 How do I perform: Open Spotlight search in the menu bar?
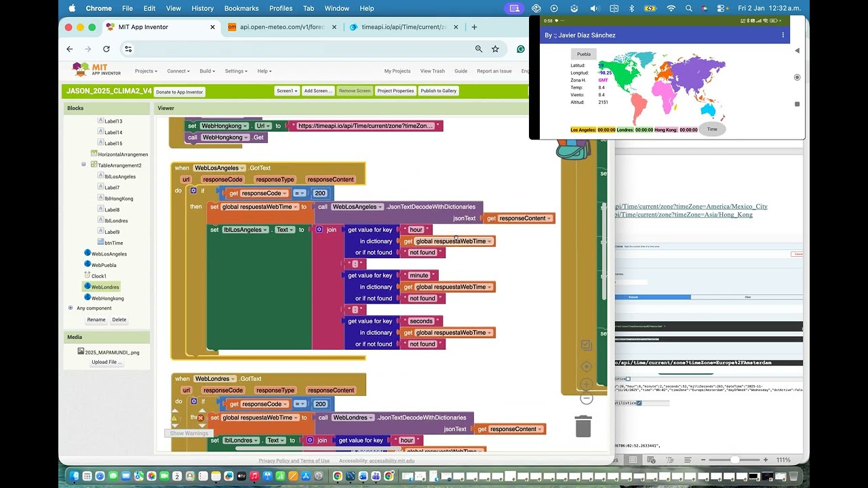689,8
